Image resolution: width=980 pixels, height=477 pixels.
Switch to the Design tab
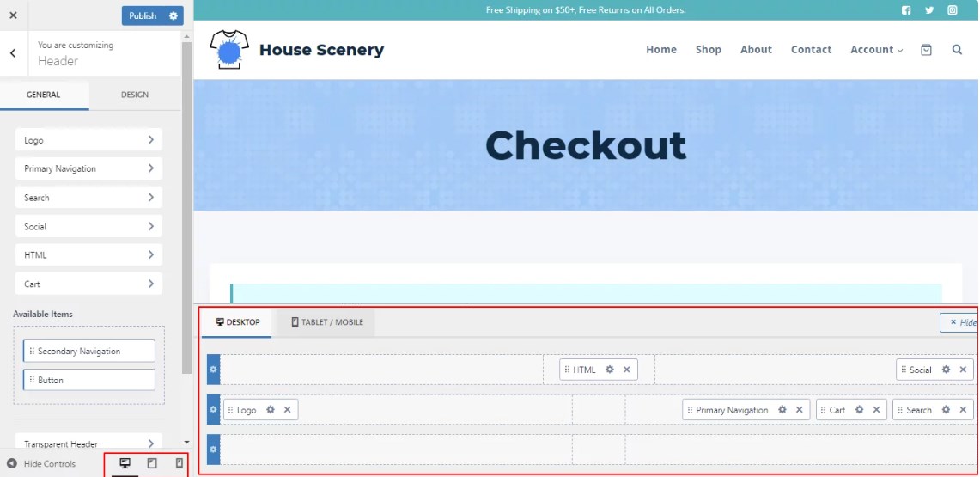click(134, 95)
